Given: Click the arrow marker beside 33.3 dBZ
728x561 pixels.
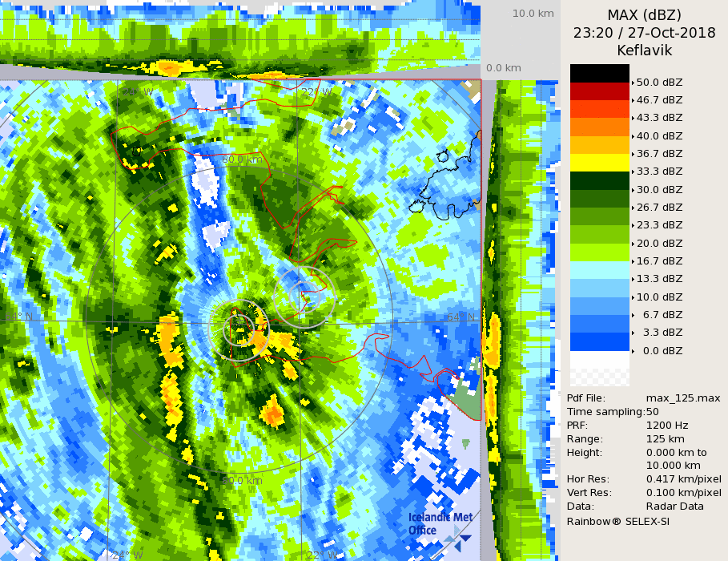Looking at the screenshot, I should click(x=633, y=172).
